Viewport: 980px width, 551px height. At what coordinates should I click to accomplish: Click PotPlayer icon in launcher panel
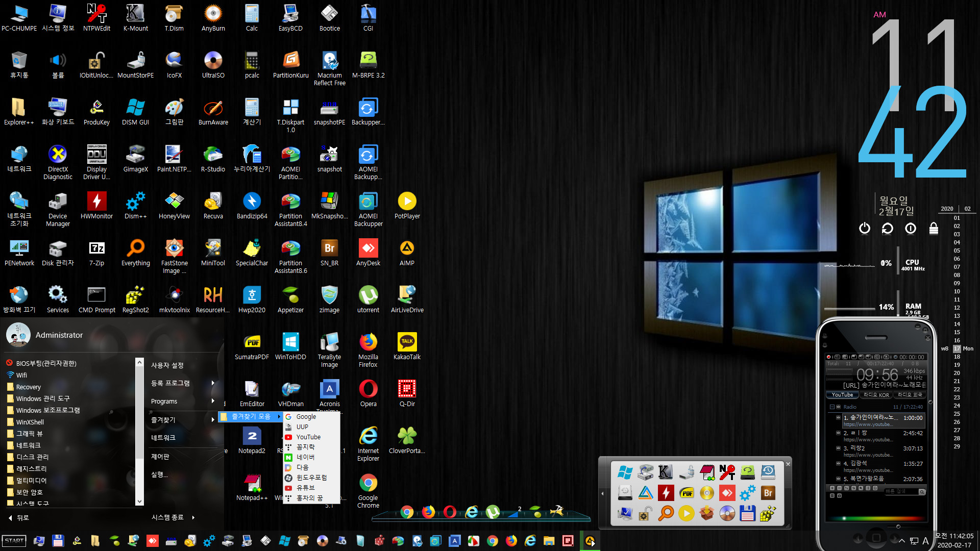[x=686, y=513]
